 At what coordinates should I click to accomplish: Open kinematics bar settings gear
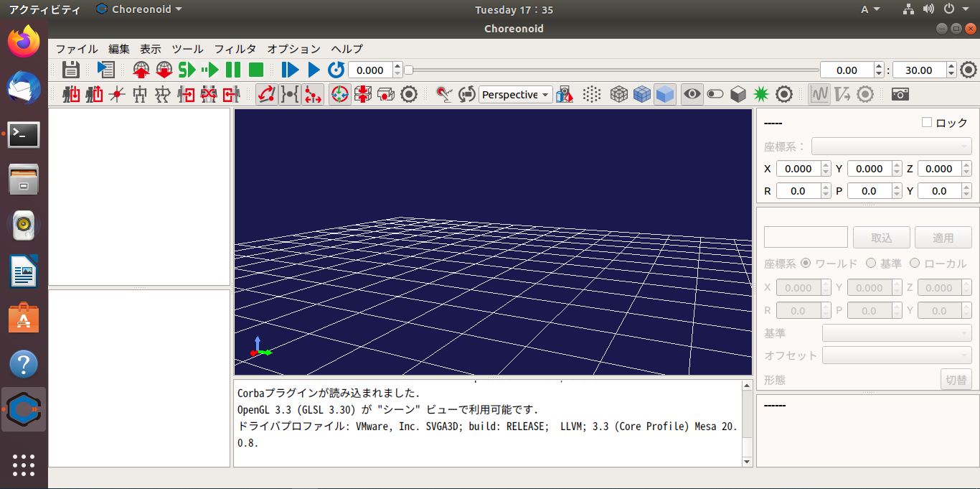point(409,94)
